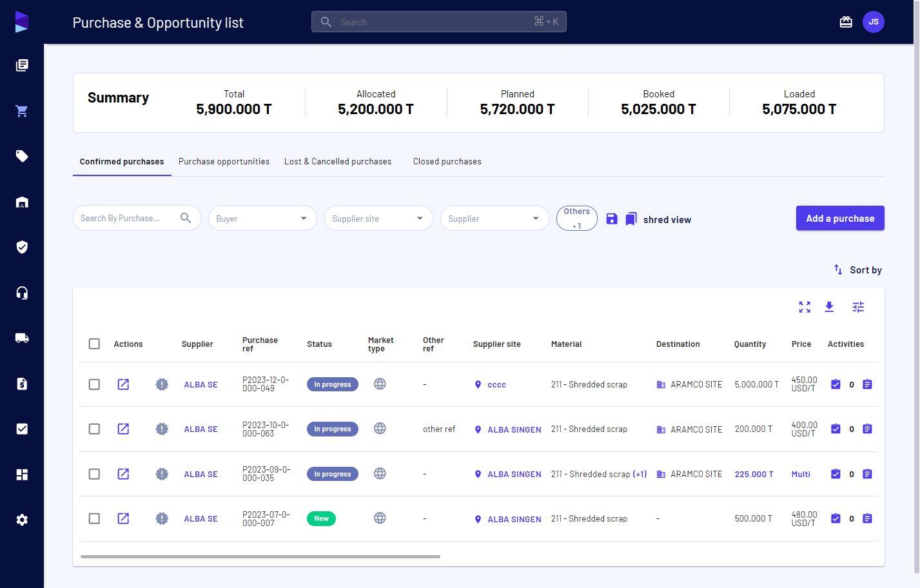Viewport: 920px width, 588px height.
Task: Click the Add a purchase button
Action: (840, 218)
